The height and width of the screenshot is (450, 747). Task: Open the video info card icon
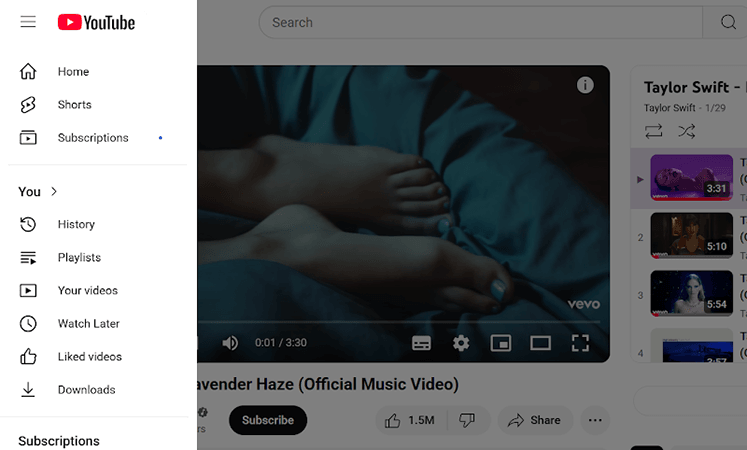(x=585, y=85)
